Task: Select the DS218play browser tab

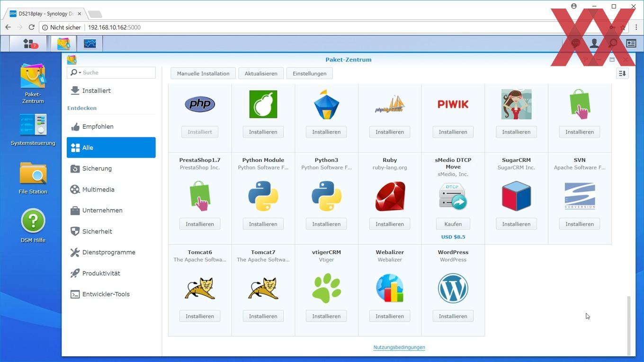Action: coord(46,14)
